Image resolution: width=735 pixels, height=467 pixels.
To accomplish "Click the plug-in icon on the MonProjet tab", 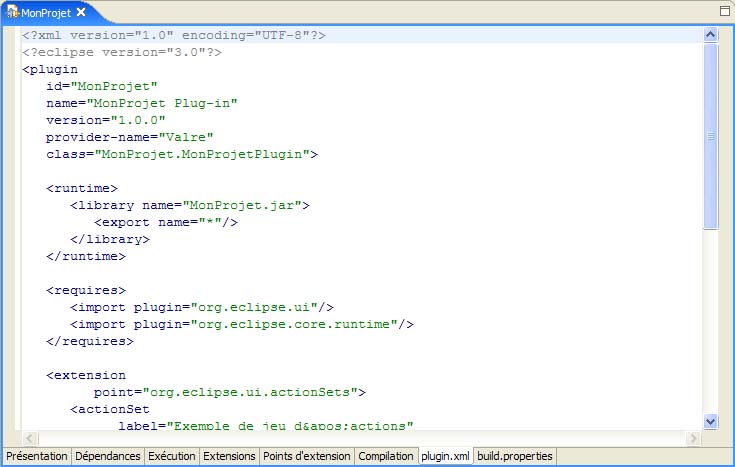I will (x=12, y=11).
